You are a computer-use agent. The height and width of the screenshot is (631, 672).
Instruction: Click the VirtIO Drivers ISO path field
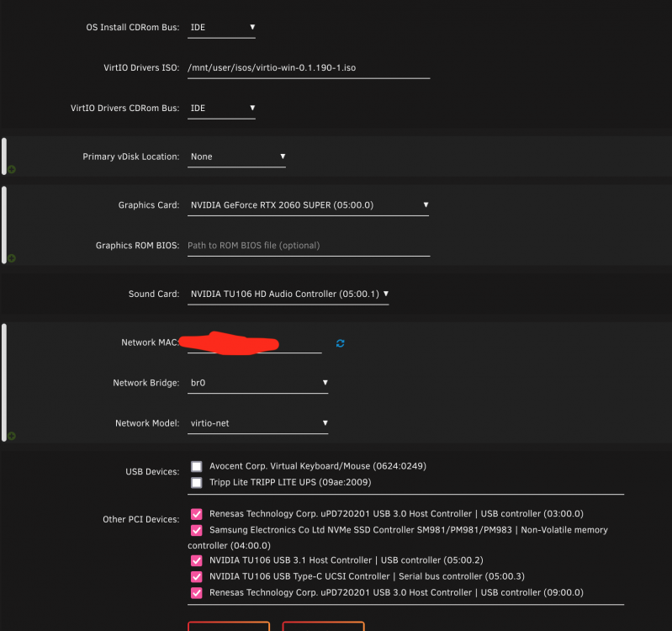pos(309,68)
